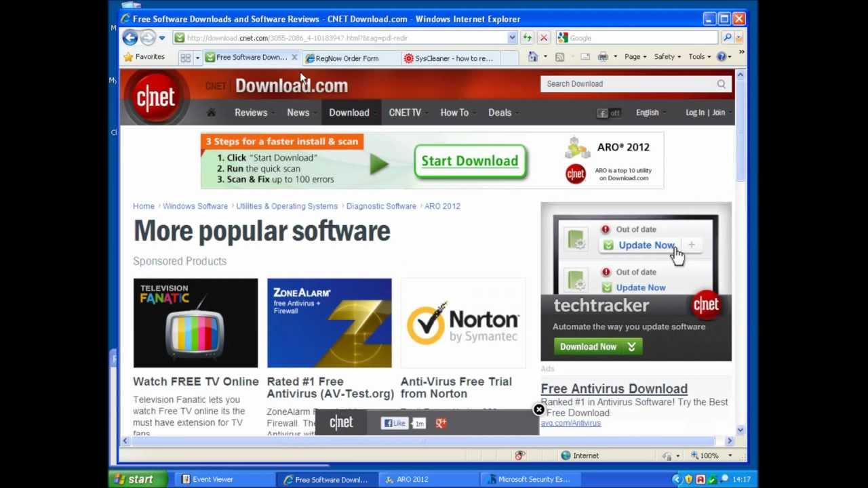Open the Print dropdown arrow

coord(615,57)
